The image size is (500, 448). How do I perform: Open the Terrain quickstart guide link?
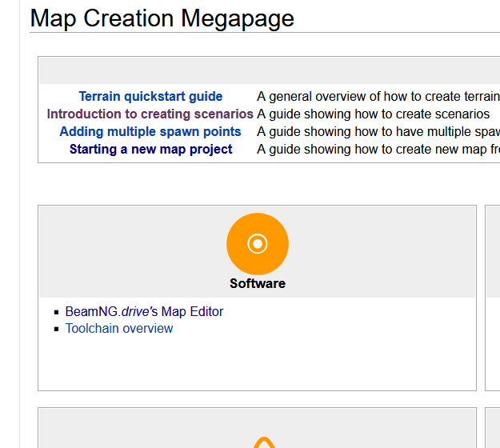coord(150,97)
